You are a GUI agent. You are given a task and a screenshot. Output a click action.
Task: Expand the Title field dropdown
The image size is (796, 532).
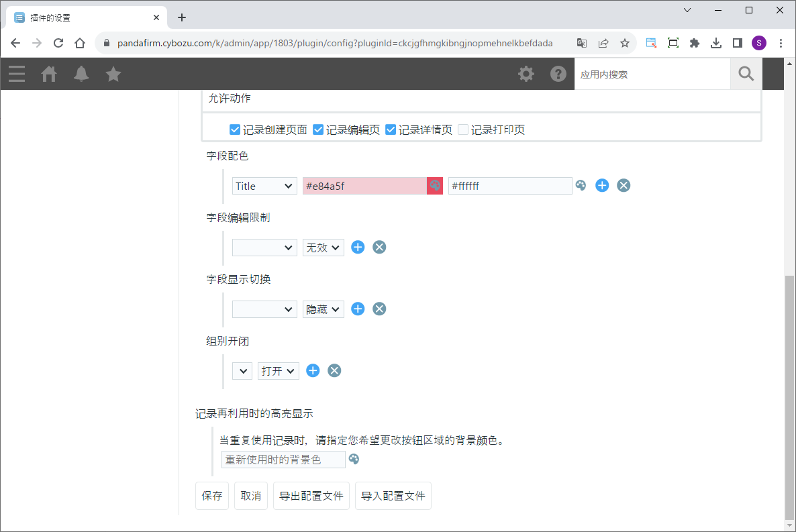(264, 186)
